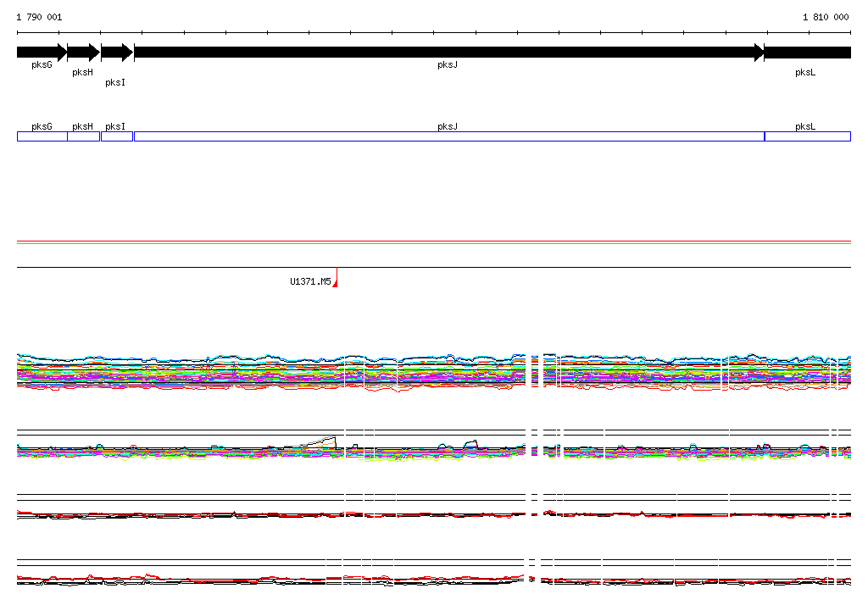This screenshot has height=605, width=868.
Task: Click the blue pksI outlined box
Action: tap(117, 136)
